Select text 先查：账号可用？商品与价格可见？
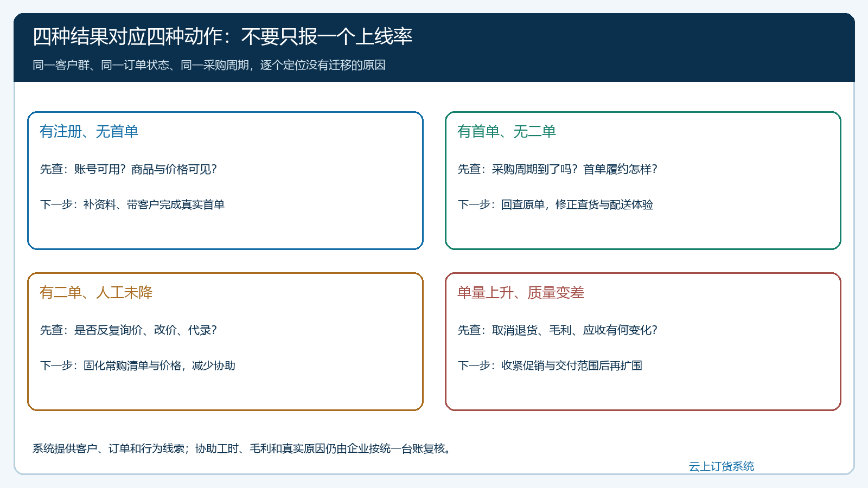Screen dimensions: 868x488 pos(129,169)
